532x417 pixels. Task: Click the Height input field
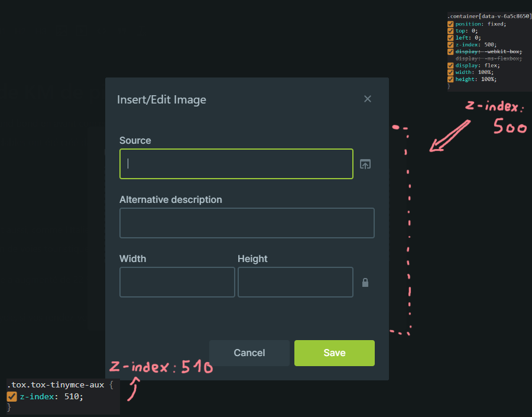pos(295,282)
